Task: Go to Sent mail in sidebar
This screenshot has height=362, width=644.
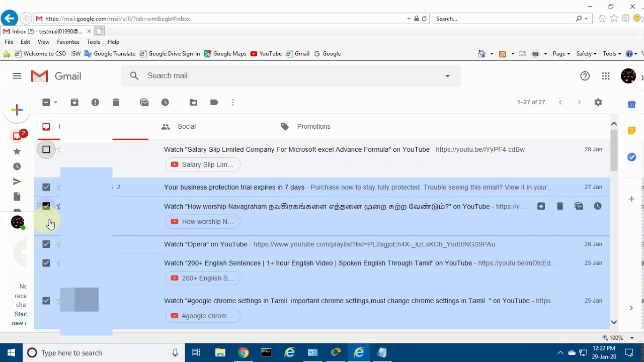Action: click(17, 182)
